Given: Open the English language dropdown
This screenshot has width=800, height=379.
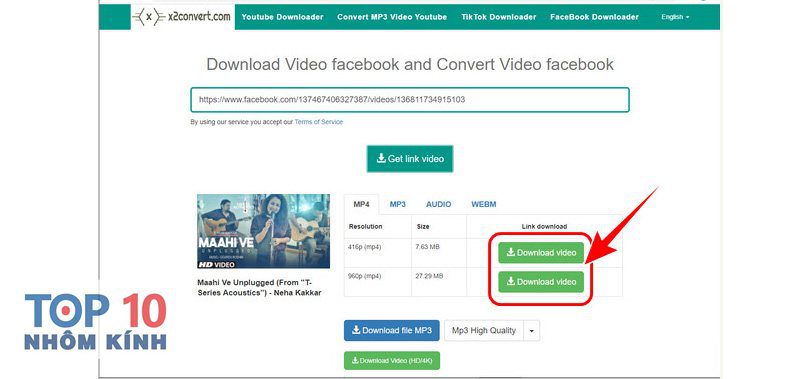Looking at the screenshot, I should pos(675,17).
